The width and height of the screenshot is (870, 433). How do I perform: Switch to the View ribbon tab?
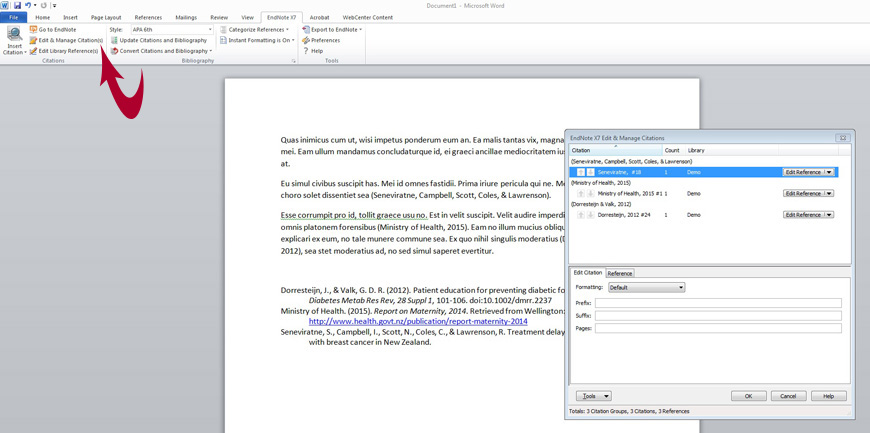(247, 17)
